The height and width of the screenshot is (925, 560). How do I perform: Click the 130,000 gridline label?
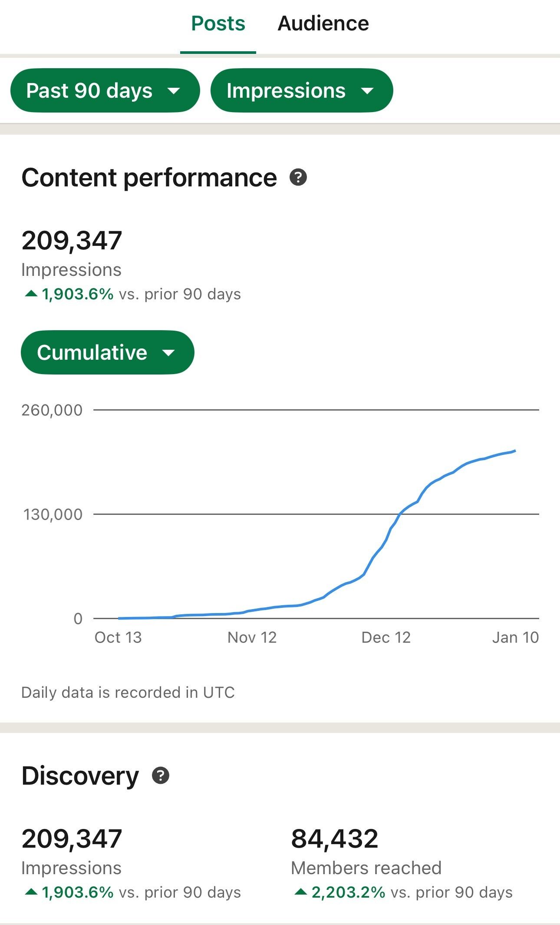pyautogui.click(x=53, y=514)
